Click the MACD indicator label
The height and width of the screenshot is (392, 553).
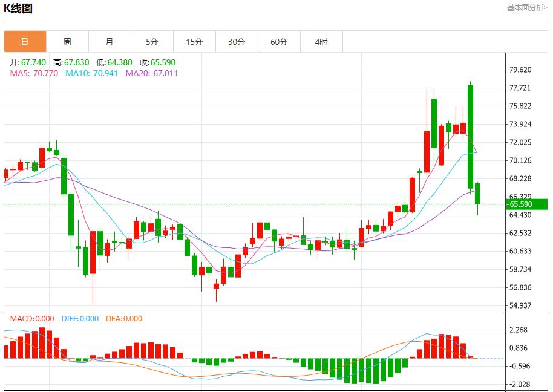(x=31, y=319)
